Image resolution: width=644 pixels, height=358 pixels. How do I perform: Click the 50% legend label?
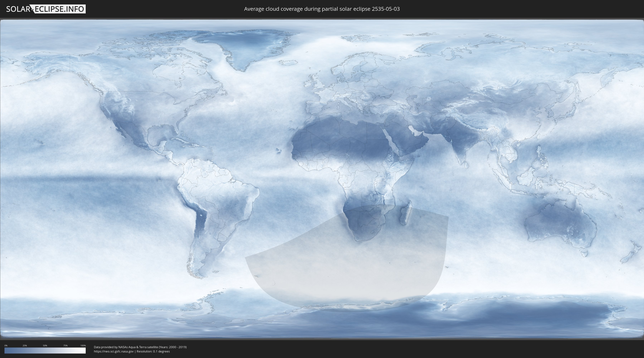(45, 345)
